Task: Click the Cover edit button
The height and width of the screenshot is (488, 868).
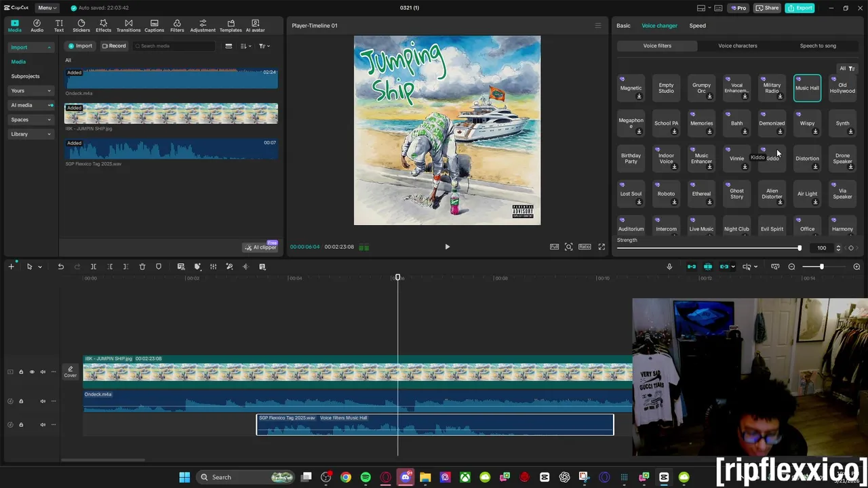Action: (71, 371)
